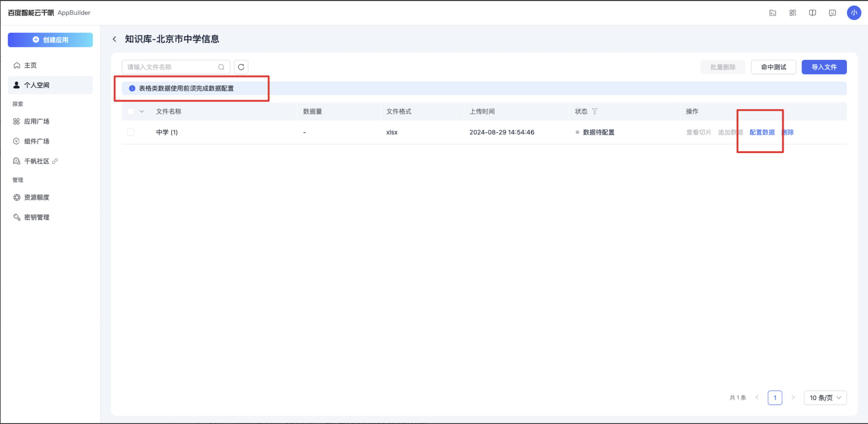The image size is (868, 424).
Task: Click the 命中测试 button
Action: click(x=773, y=67)
